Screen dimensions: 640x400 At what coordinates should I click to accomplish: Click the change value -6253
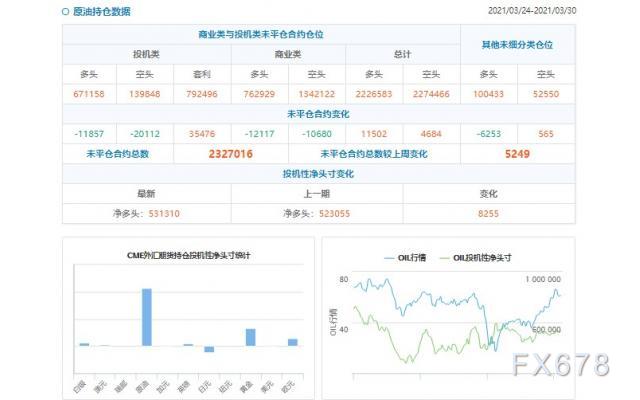click(489, 134)
